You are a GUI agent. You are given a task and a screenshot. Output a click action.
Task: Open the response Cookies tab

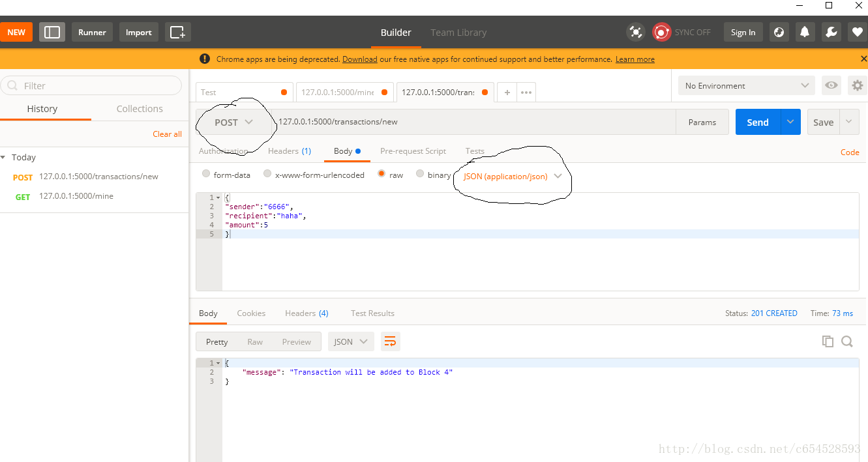point(251,313)
